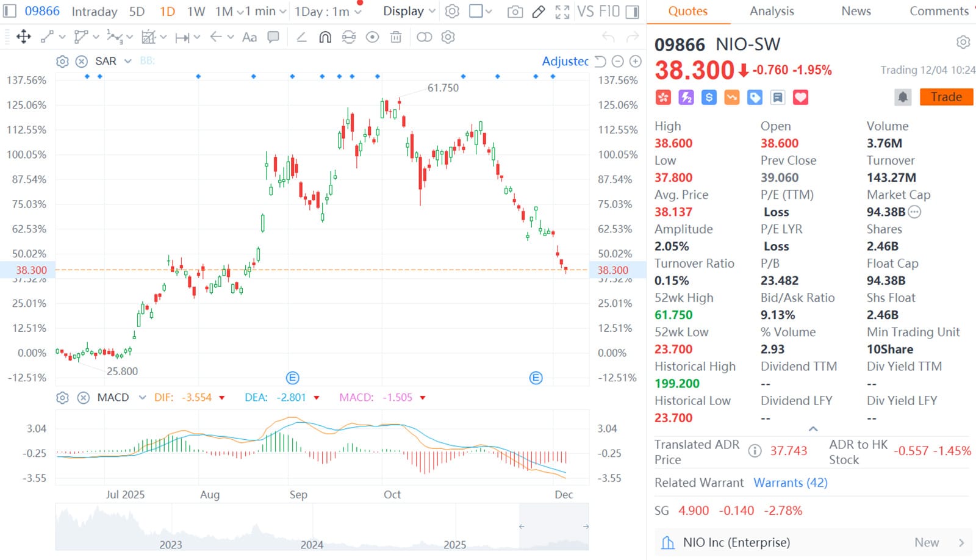Select the 1W chart timeframe
Image resolution: width=976 pixels, height=560 pixels.
coord(195,11)
